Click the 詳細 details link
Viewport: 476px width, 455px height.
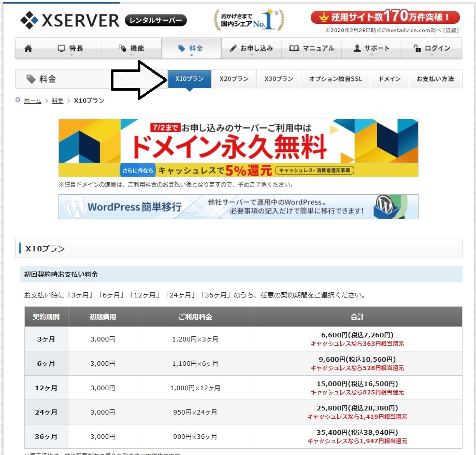point(451,30)
